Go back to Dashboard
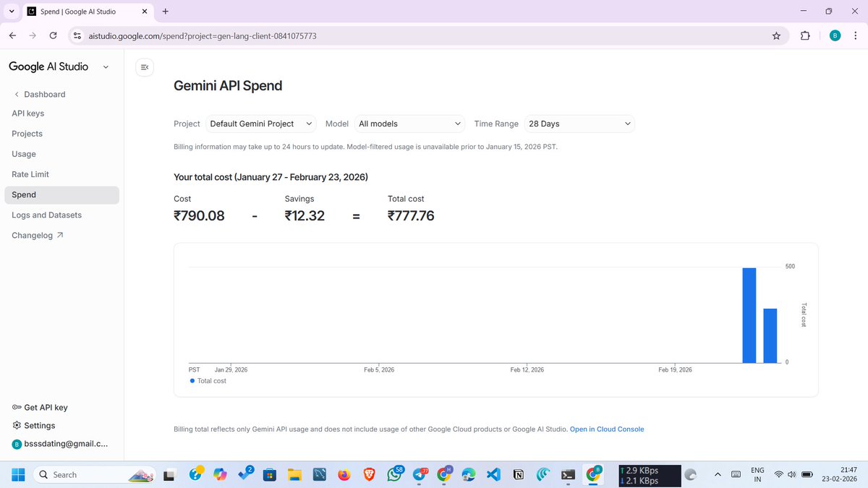 click(40, 94)
